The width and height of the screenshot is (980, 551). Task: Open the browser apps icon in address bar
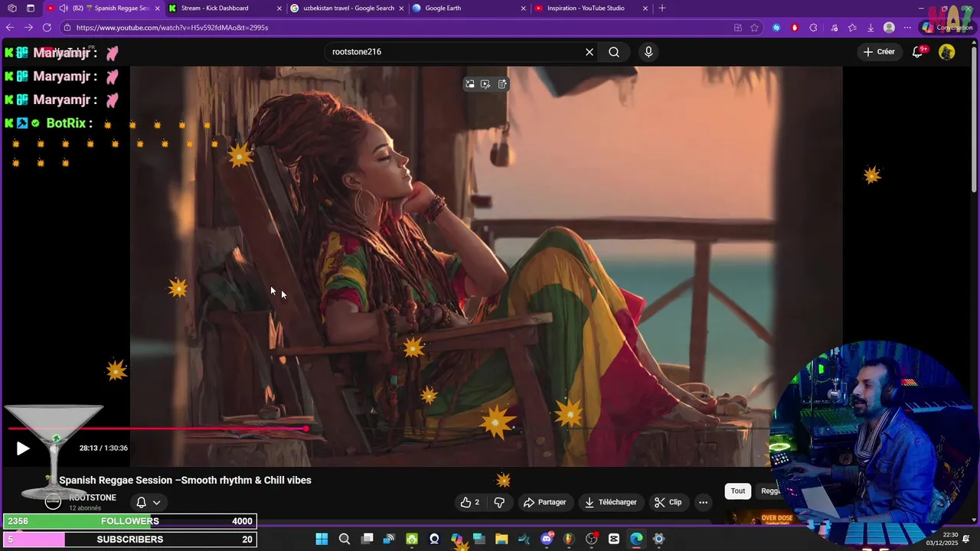[738, 28]
